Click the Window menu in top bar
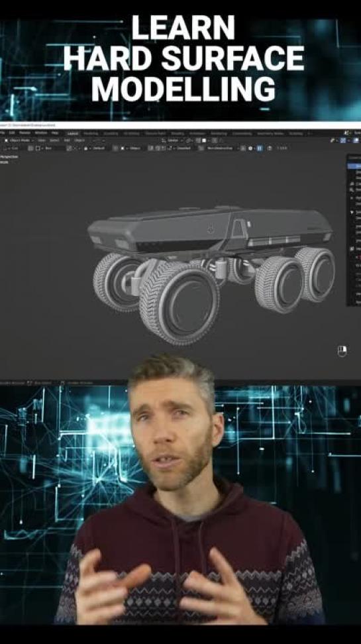This screenshot has height=644, width=361. click(40, 133)
